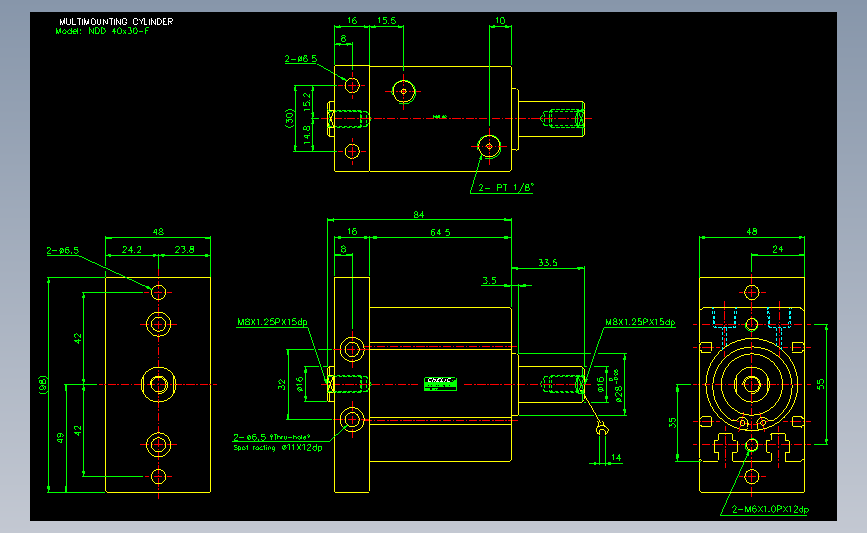Click the left "M8X1.25PX15dp" thread callout

coord(272,322)
